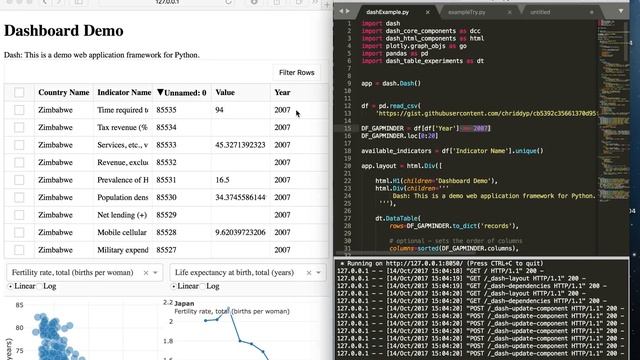The height and width of the screenshot is (360, 640).
Task: Click code line 'dt.DataTable('
Action: click(x=398, y=218)
